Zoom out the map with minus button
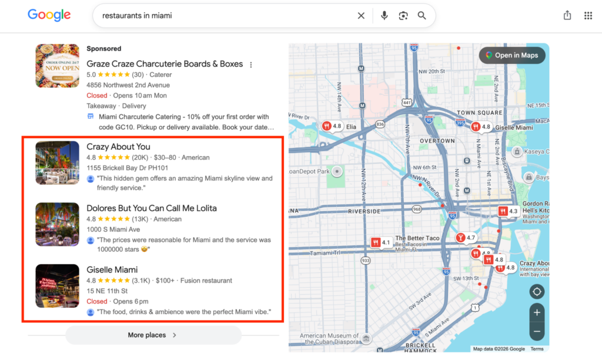Screen dimensions: 602x364 point(537,331)
